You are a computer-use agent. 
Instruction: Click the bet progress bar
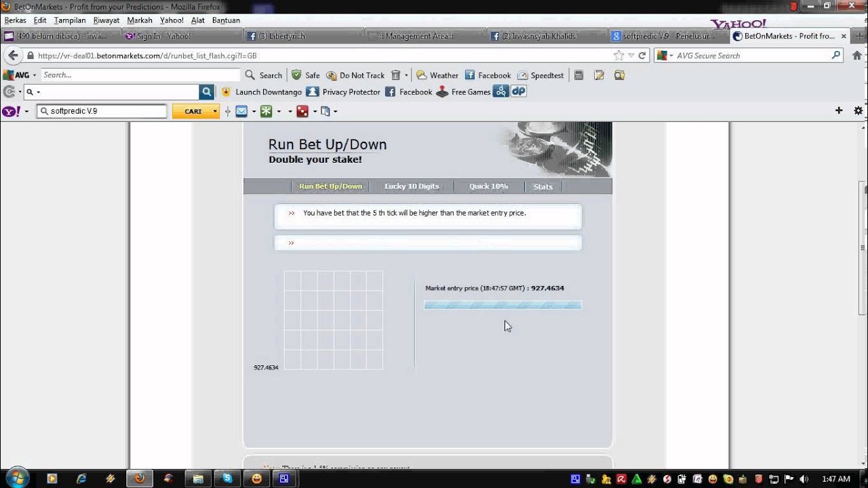502,305
